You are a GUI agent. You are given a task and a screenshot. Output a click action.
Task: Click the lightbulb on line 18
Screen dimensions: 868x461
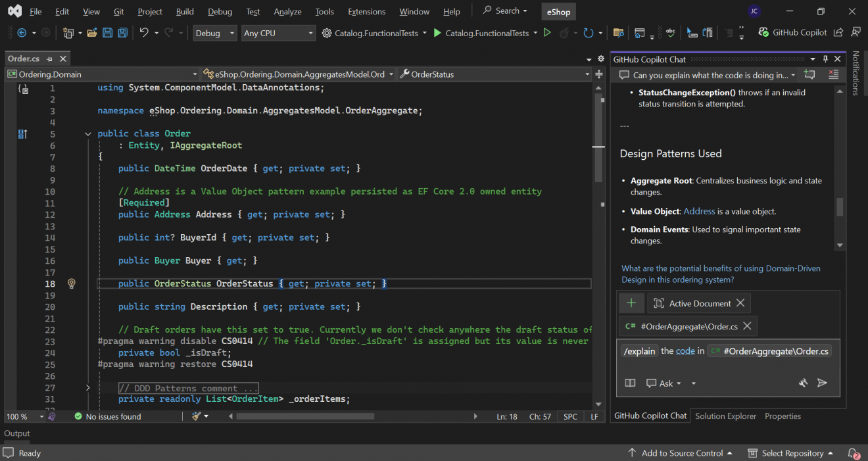[x=71, y=282]
